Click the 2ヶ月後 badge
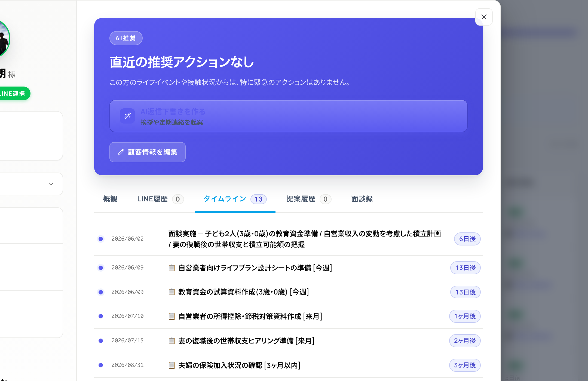Image resolution: width=588 pixels, height=381 pixels. pos(465,341)
